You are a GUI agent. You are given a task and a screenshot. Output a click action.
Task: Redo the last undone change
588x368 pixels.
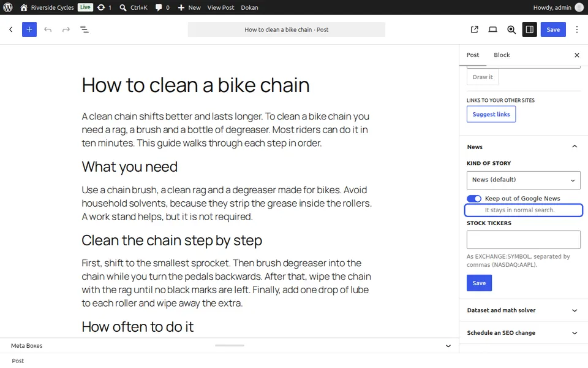(66, 29)
